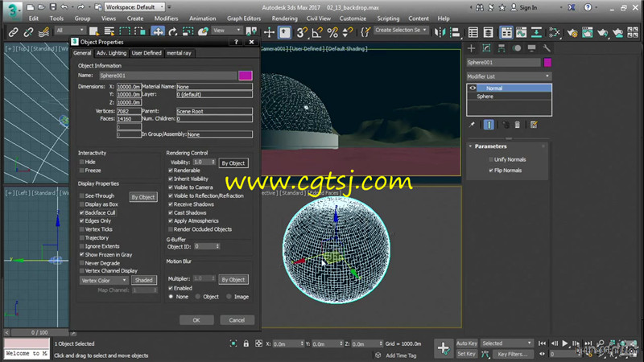Open the Modify panel tab

[487, 48]
